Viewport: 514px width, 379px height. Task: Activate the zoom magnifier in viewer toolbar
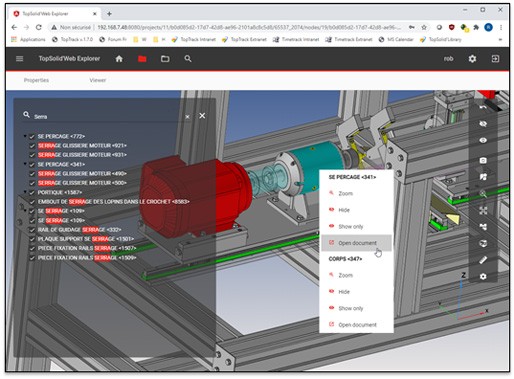pyautogui.click(x=483, y=194)
